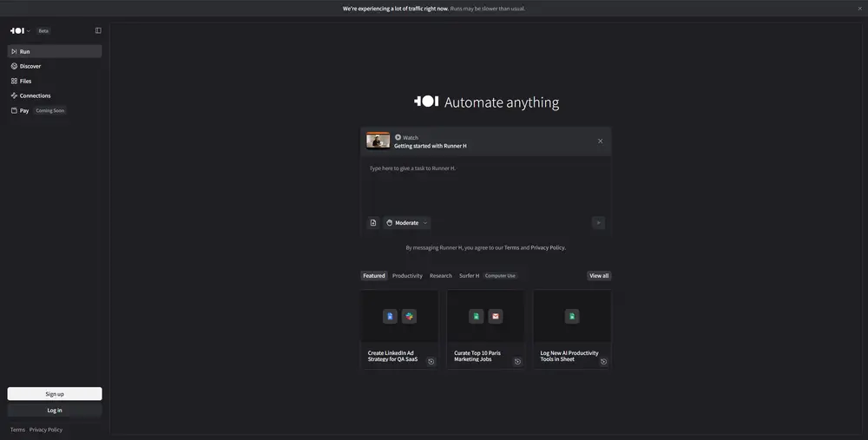Screen dimensions: 868x440
Task: Switch to the Productivity tab
Action: [407, 276]
